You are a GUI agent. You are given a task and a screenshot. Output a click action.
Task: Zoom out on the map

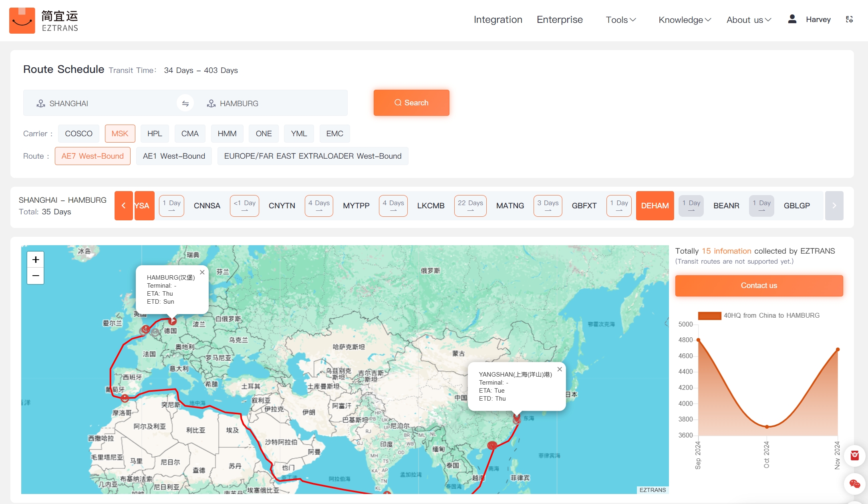(36, 276)
